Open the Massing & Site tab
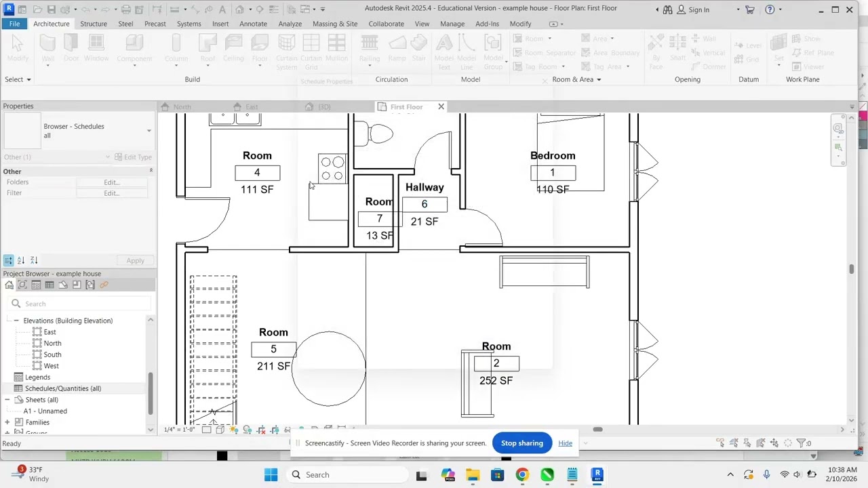This screenshot has height=488, width=868. pos(335,24)
